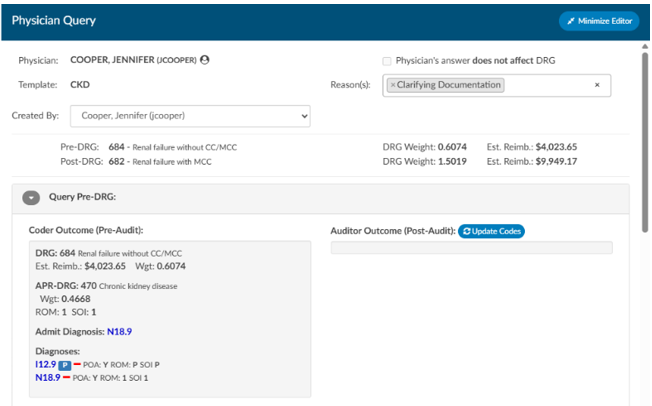This screenshot has width=652, height=406.
Task: Click the Minimize Editor button
Action: tap(599, 21)
